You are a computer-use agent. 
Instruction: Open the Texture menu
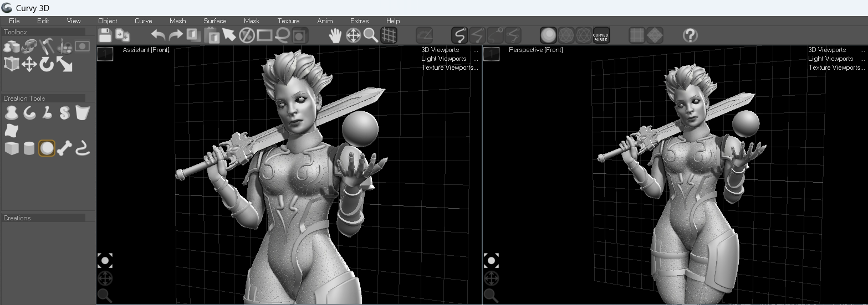tap(288, 21)
